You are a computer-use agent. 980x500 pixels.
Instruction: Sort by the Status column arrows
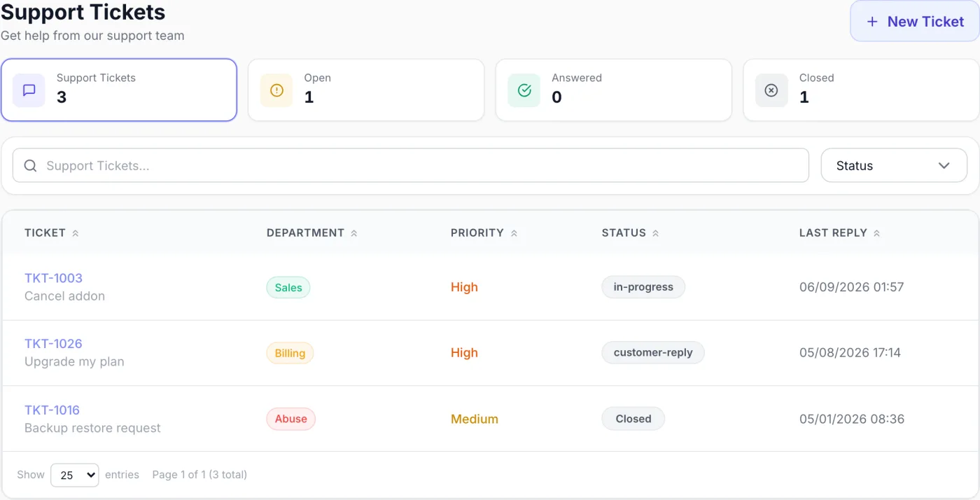(x=656, y=233)
